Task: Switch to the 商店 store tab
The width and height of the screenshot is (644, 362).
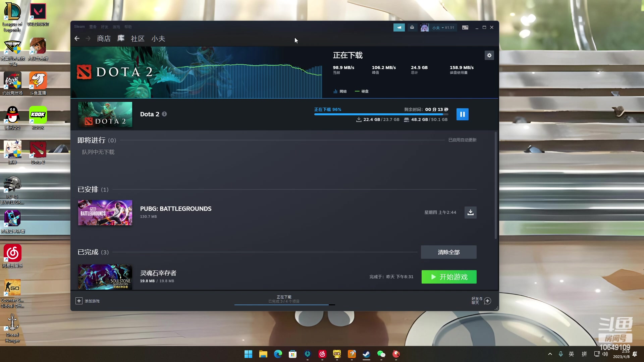Action: (104, 39)
